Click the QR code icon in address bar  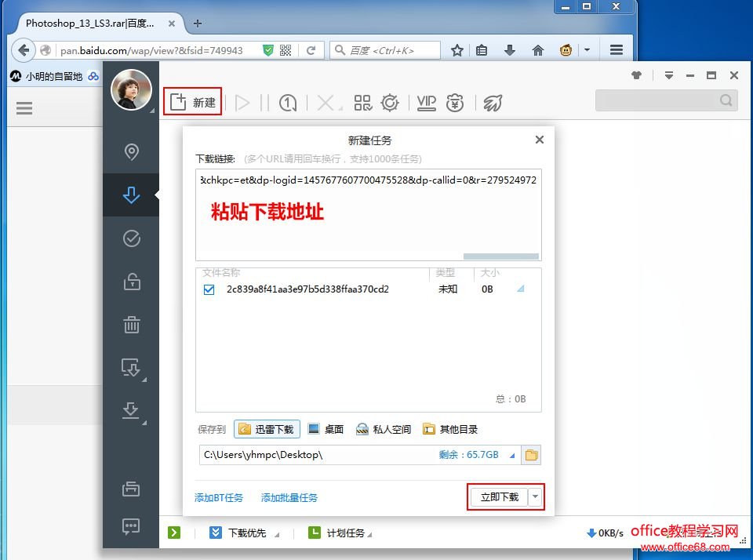click(x=286, y=50)
